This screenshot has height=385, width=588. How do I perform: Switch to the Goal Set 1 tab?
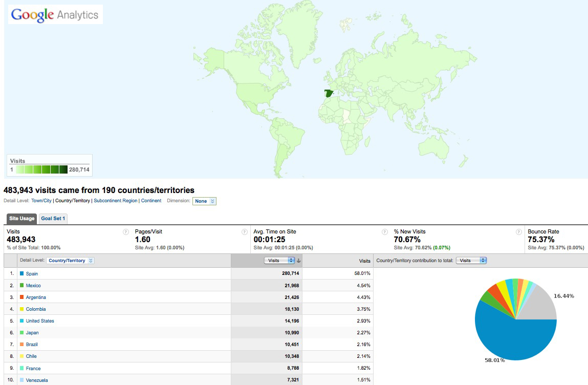click(53, 219)
